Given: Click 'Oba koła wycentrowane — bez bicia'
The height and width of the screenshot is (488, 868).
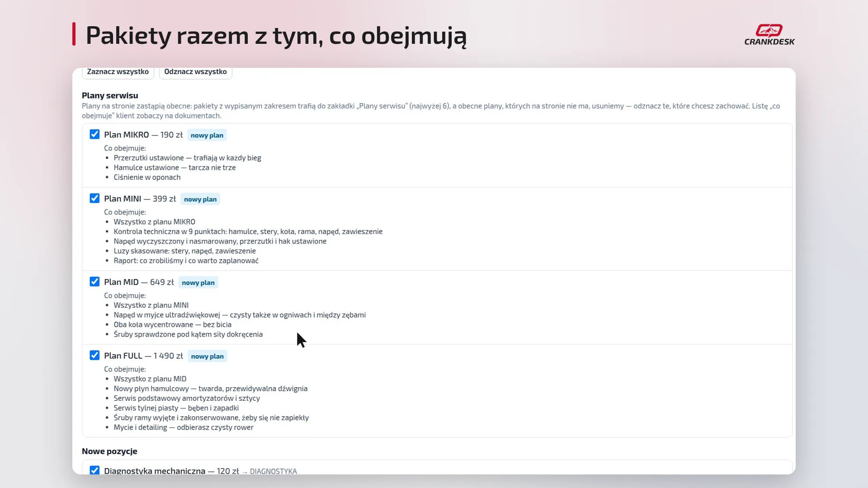Looking at the screenshot, I should coord(172,324).
